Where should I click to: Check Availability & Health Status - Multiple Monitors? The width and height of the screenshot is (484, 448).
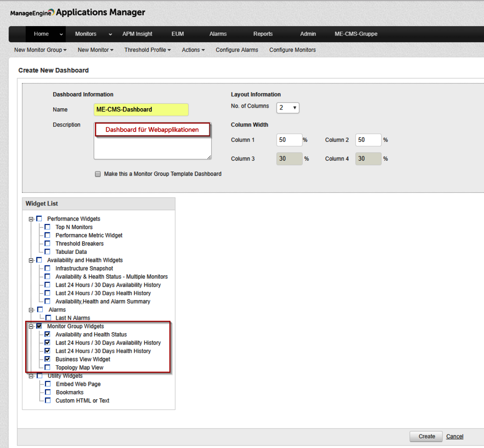pos(47,277)
